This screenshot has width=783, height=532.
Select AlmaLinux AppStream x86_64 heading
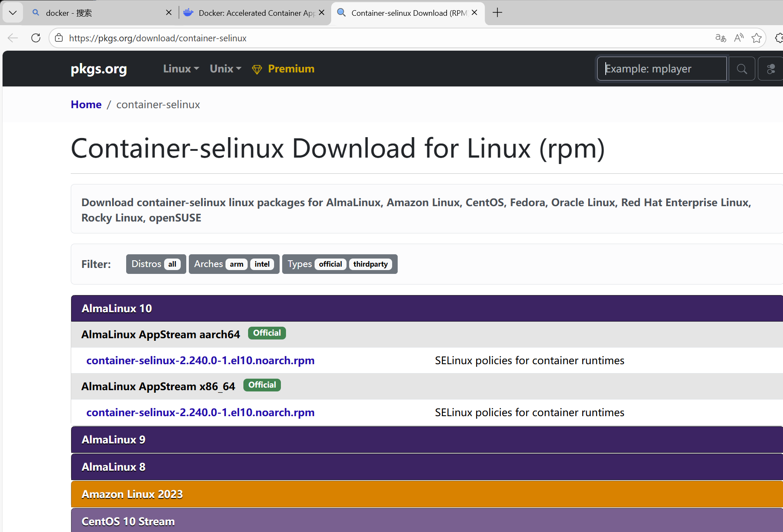tap(158, 386)
